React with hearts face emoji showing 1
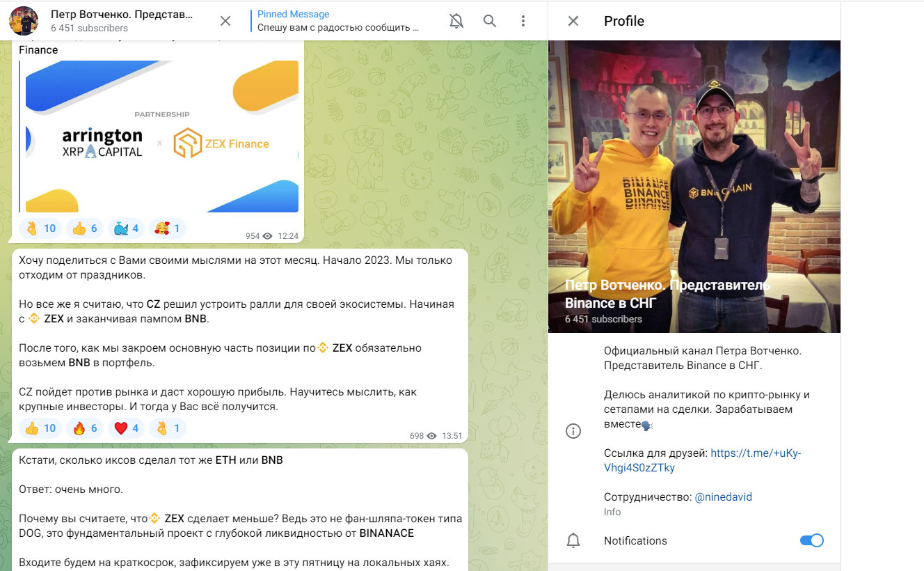The height and width of the screenshot is (571, 924). tap(168, 228)
